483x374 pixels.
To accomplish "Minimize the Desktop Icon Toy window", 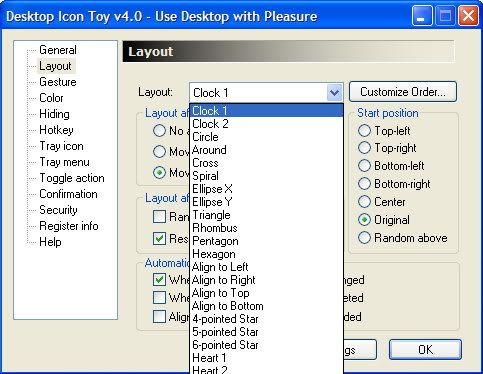I will (x=422, y=16).
